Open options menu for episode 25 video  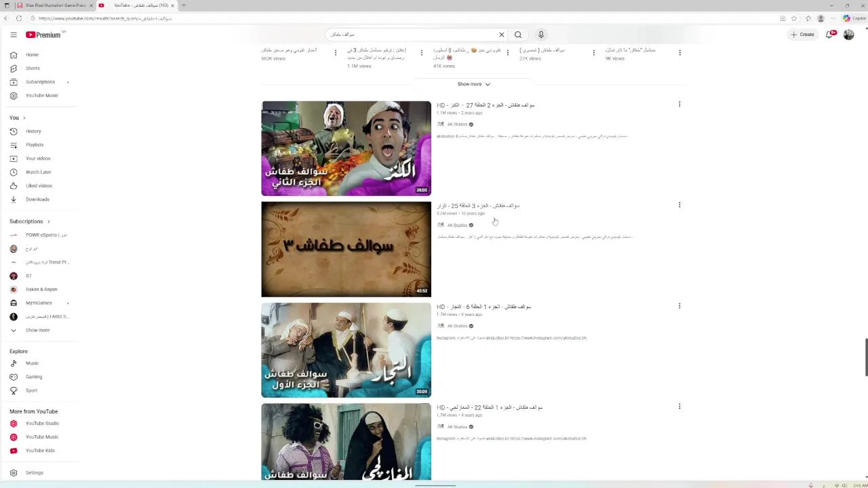point(679,205)
